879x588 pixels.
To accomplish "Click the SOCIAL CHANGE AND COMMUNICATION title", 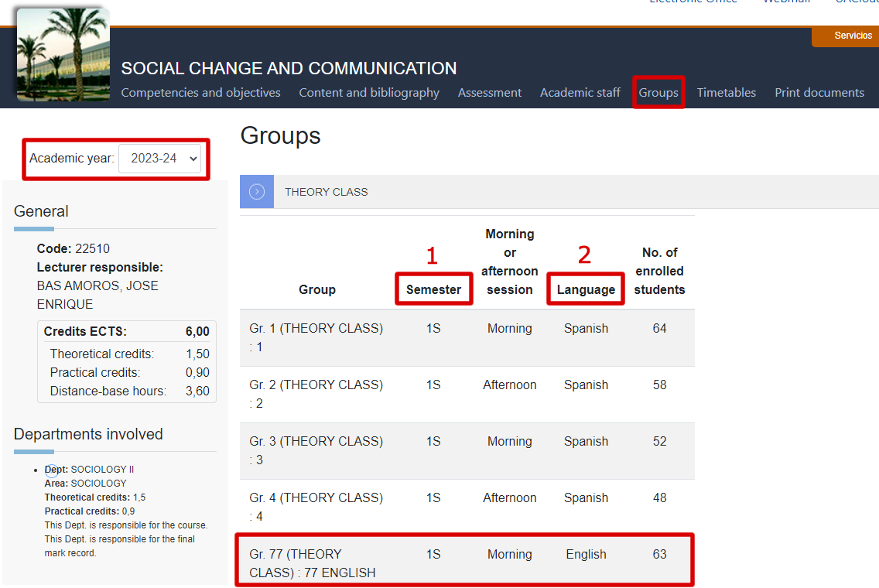I will pos(289,68).
